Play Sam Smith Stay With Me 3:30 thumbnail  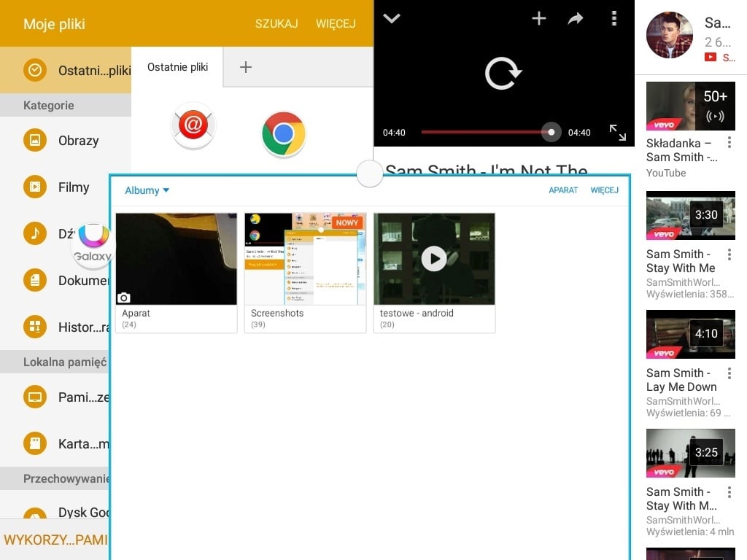pos(690,215)
